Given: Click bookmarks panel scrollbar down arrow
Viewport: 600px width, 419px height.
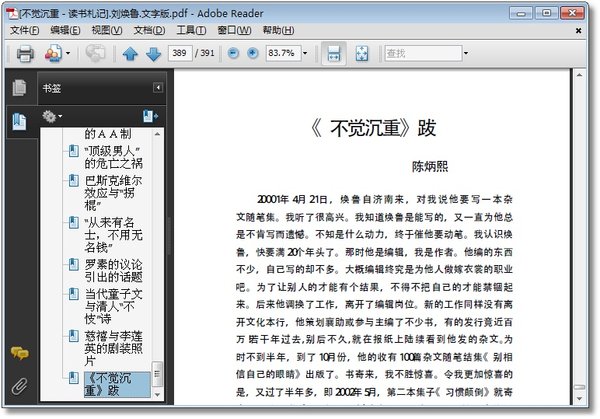Looking at the screenshot, I should [157, 395].
